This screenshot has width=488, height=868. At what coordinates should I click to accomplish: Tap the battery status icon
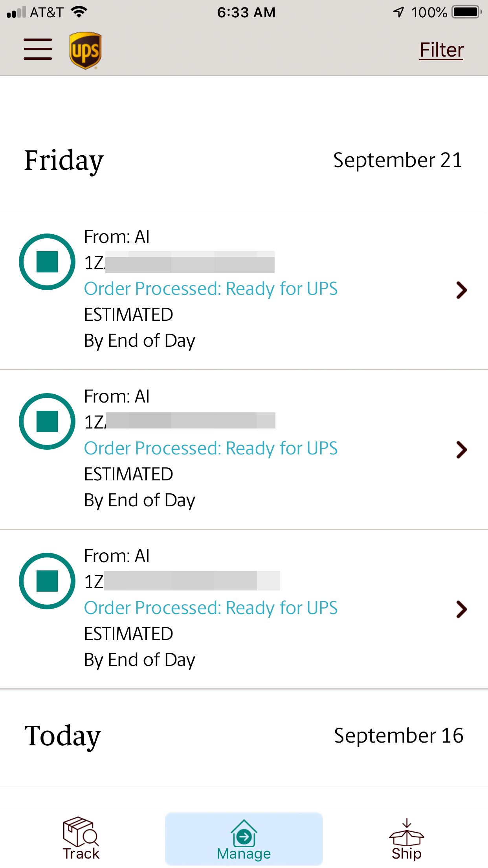click(466, 12)
